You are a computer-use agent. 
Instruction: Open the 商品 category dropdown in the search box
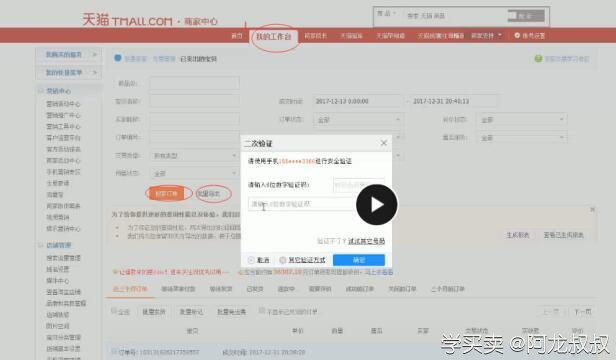386,14
